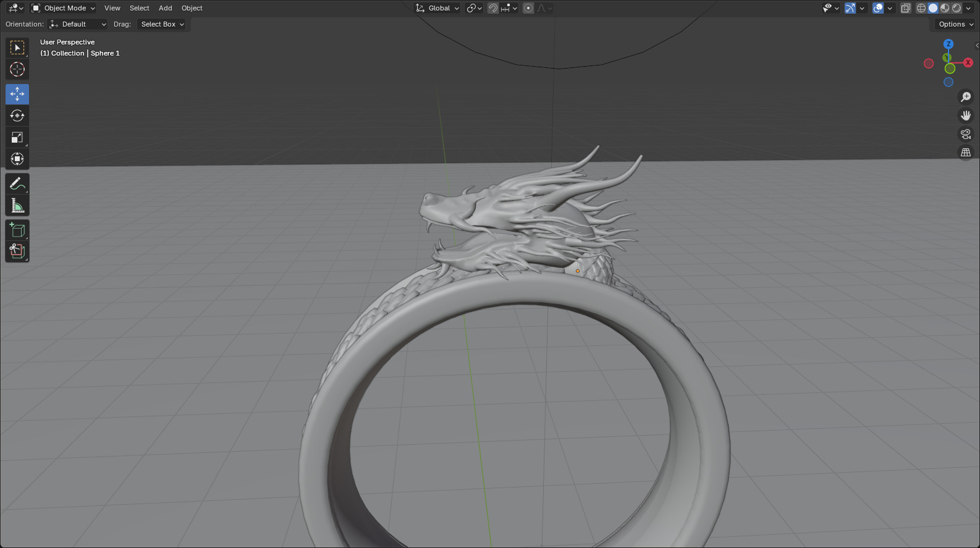Select the Select Box tool icon
Viewport: 980px width, 548px height.
pyautogui.click(x=17, y=48)
